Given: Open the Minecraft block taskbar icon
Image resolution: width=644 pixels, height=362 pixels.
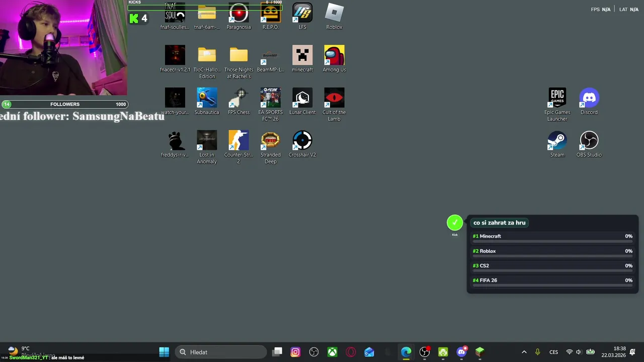Looking at the screenshot, I should pos(480,352).
